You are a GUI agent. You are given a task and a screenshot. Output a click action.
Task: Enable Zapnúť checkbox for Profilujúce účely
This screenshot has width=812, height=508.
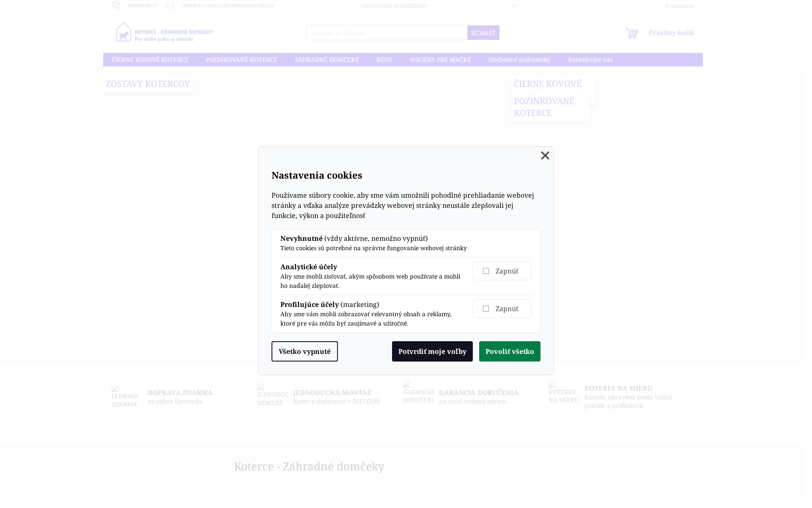(x=486, y=308)
